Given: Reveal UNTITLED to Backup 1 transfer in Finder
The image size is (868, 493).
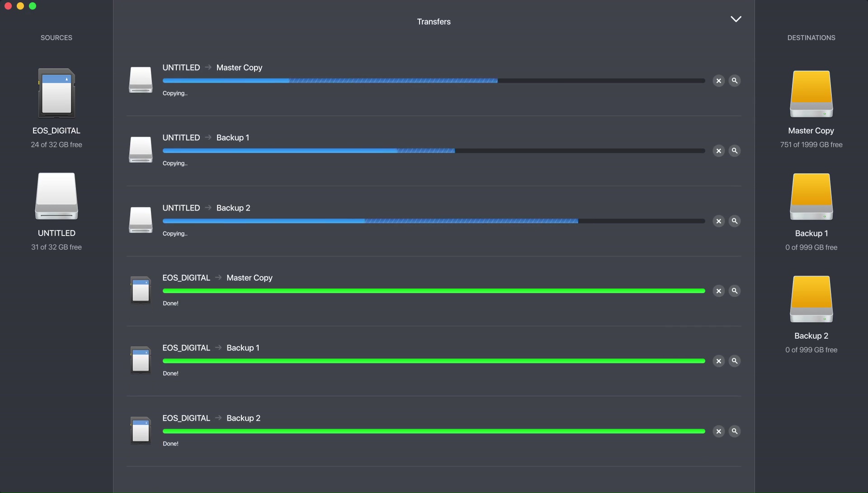Looking at the screenshot, I should click(x=735, y=151).
